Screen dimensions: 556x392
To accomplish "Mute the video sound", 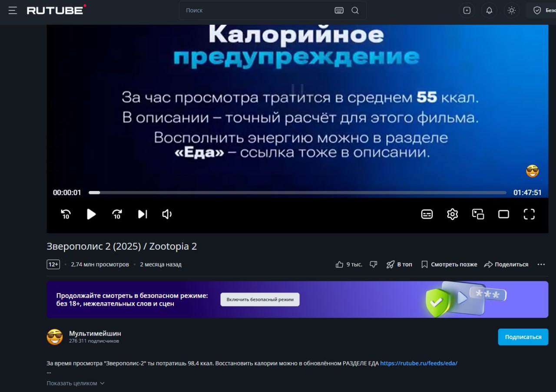I will tap(167, 214).
